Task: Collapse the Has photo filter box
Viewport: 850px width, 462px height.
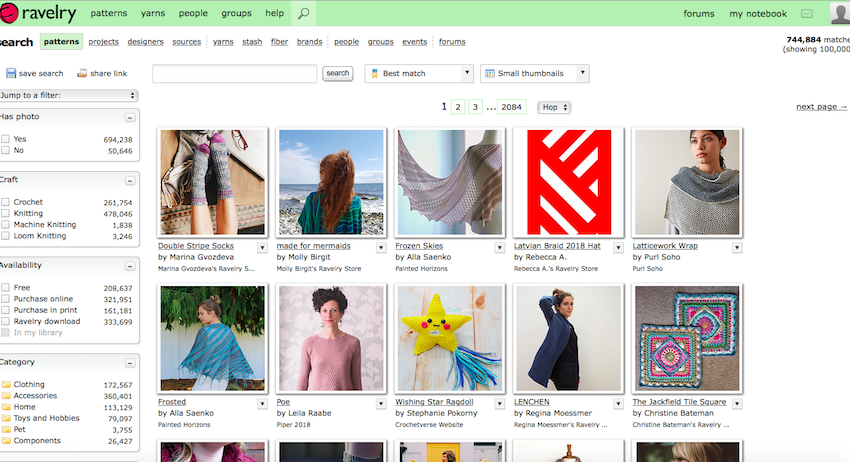Action: click(130, 117)
